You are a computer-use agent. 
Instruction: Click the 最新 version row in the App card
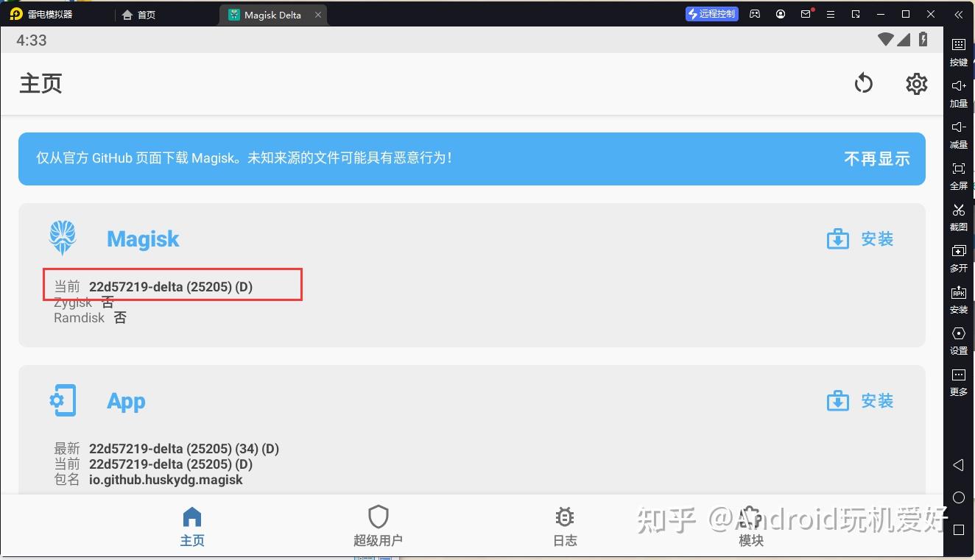click(x=166, y=448)
